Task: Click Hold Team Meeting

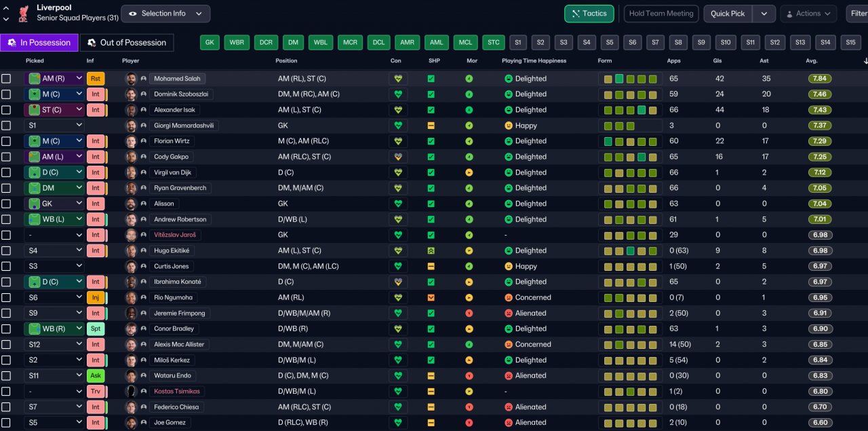Action: [x=661, y=14]
